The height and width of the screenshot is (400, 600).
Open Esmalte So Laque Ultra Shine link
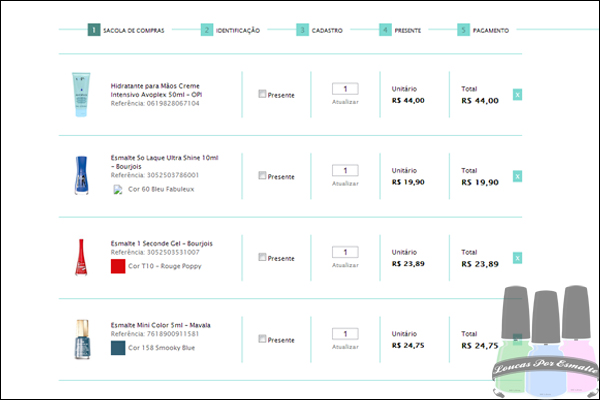165,162
